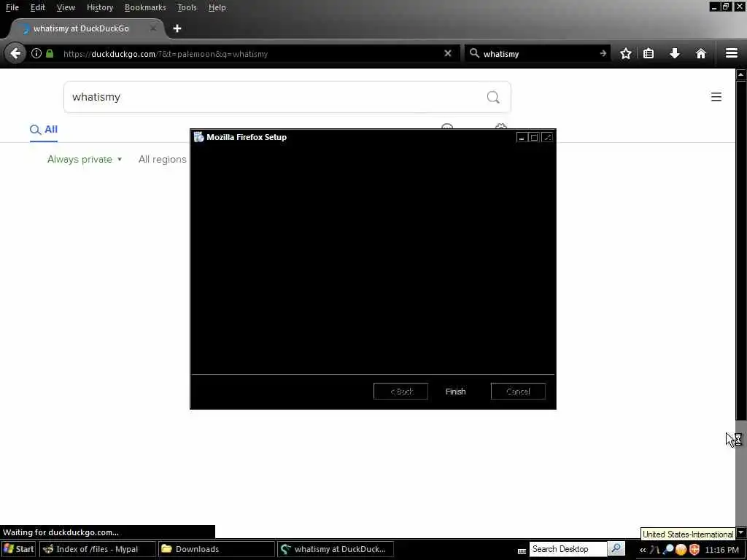Stop loading with the X in address bar

click(447, 53)
